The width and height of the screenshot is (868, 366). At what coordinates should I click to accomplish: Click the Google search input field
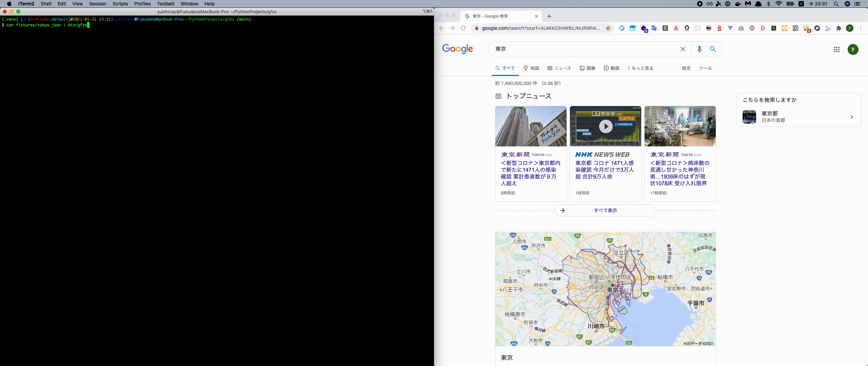pos(583,49)
